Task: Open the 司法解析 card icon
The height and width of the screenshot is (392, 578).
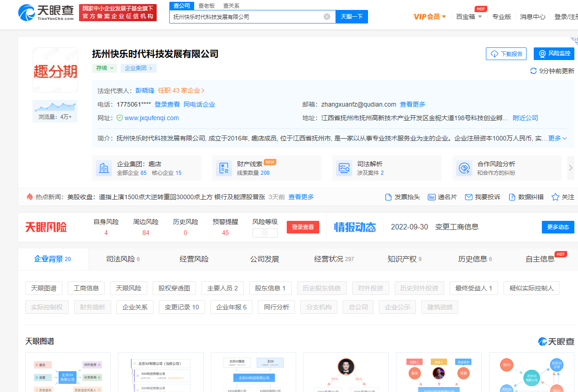Action: [x=344, y=168]
